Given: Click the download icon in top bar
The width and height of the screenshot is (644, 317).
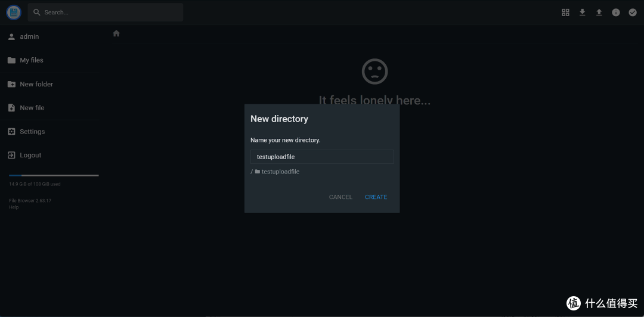Looking at the screenshot, I should click(583, 13).
